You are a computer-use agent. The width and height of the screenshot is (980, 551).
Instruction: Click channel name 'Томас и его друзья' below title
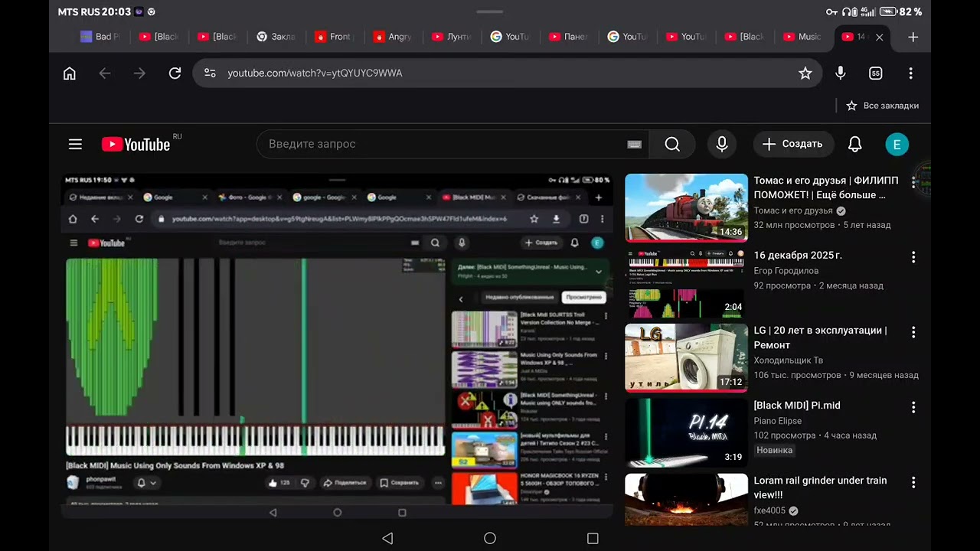(x=793, y=210)
